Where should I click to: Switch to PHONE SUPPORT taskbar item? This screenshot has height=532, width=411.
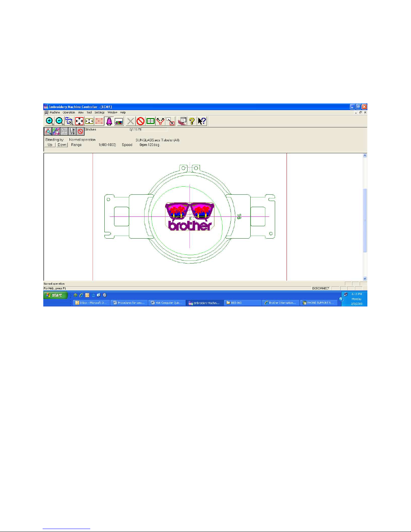319,303
